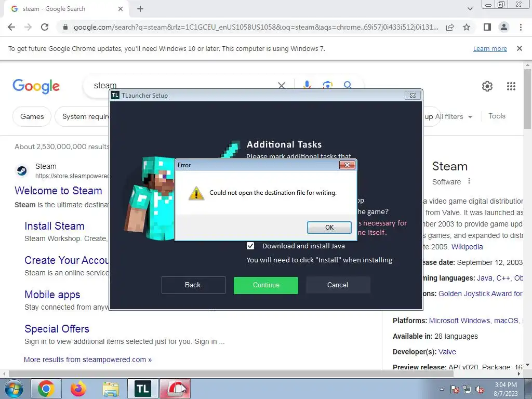Open Chrome tab search dropdown arrow
The image size is (532, 399).
(x=470, y=9)
